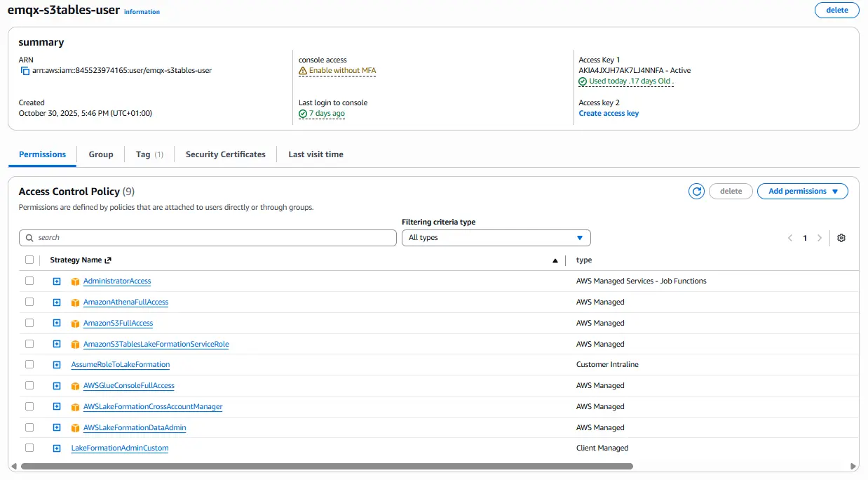Open the Security Certificates tab
The image size is (868, 480).
click(x=225, y=154)
